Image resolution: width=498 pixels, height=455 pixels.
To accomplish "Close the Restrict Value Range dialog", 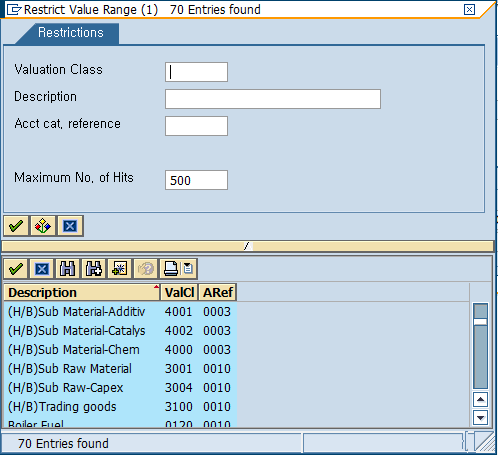I will pos(469,9).
